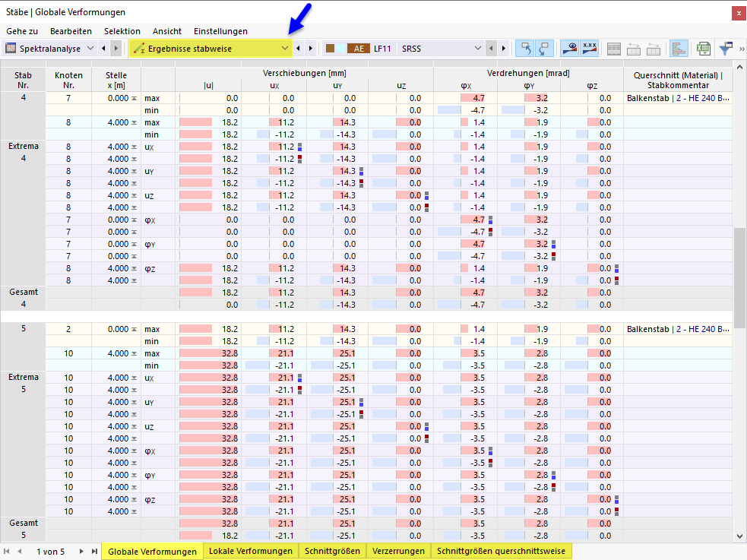Click the scrollbar up arrow
This screenshot has width=747, height=560.
tap(739, 67)
